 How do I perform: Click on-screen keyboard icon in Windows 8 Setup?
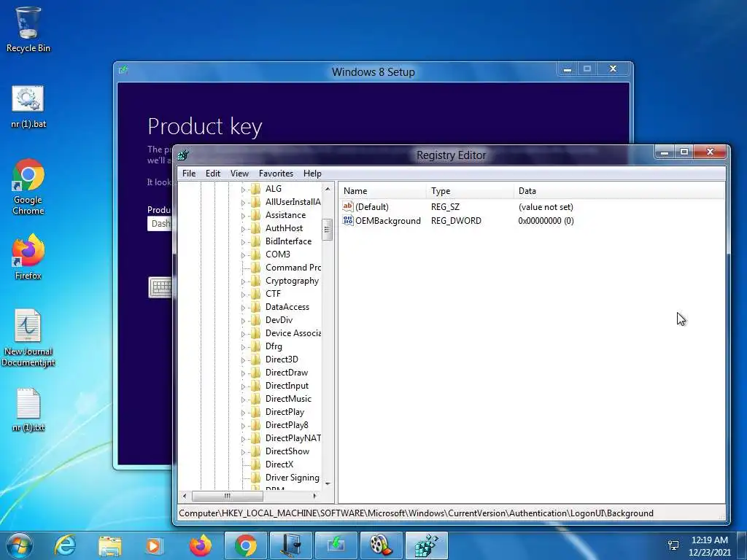click(x=160, y=287)
